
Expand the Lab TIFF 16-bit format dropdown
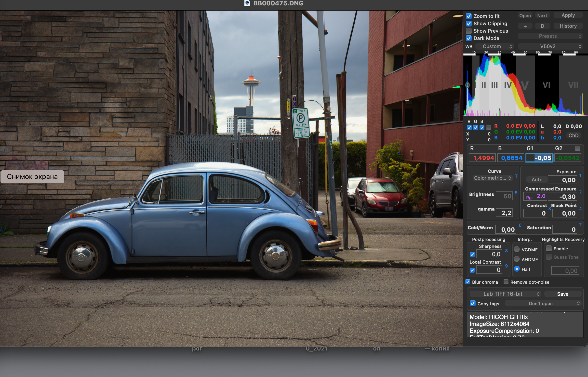pyautogui.click(x=505, y=294)
